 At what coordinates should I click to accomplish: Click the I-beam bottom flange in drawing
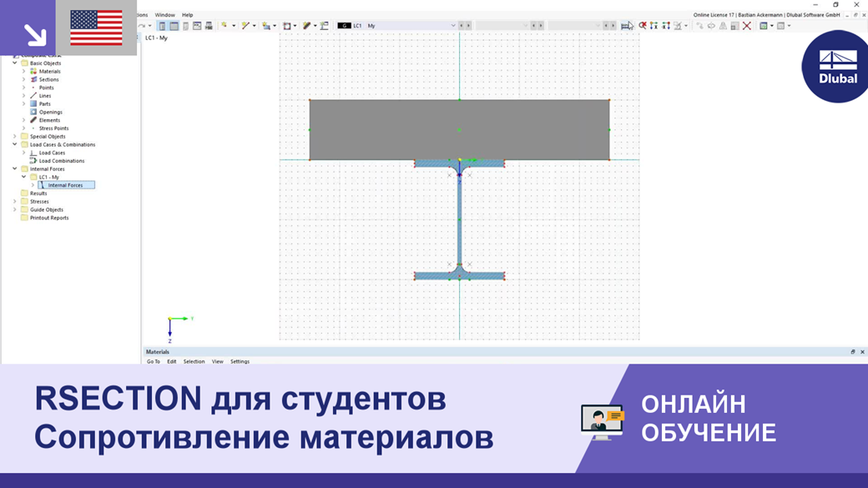click(460, 275)
